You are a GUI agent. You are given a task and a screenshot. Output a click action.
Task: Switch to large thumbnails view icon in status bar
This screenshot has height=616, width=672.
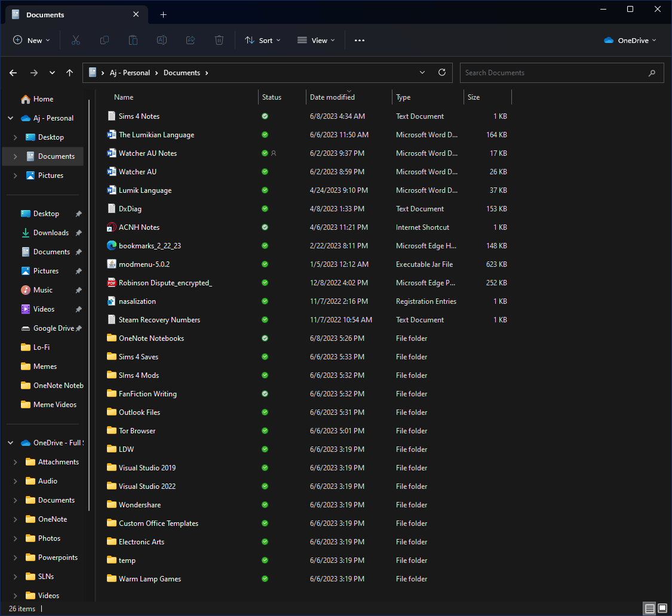662,608
